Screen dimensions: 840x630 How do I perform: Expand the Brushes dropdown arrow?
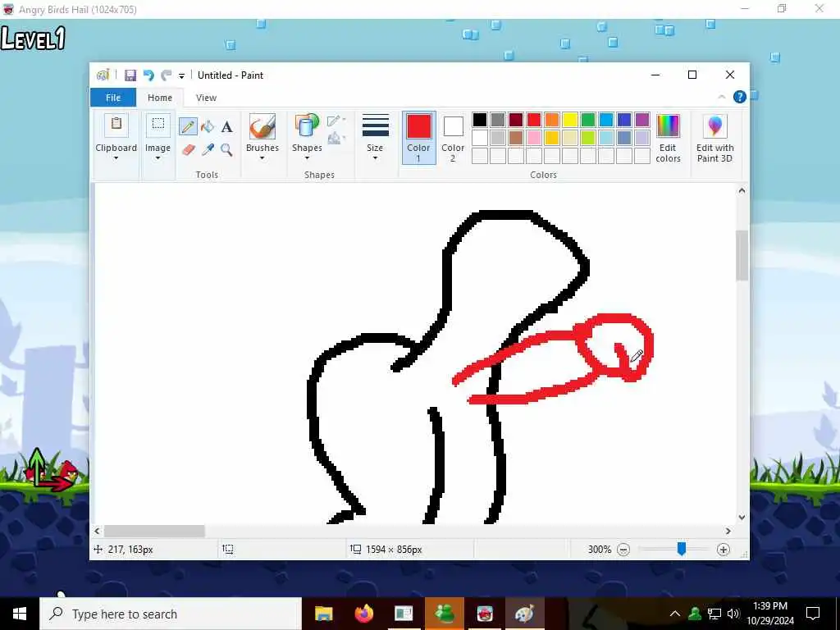coord(262,158)
